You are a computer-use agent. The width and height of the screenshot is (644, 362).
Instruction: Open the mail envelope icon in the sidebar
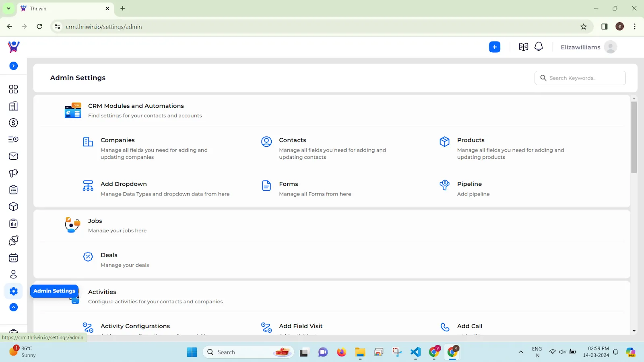tap(13, 156)
